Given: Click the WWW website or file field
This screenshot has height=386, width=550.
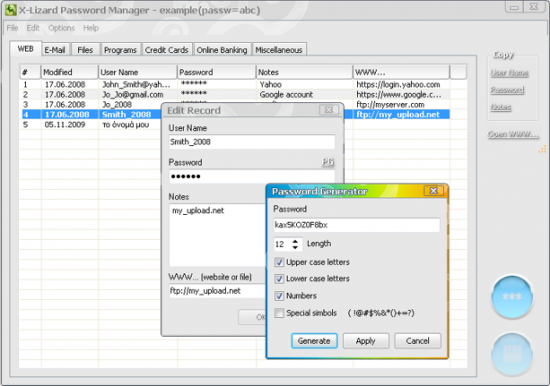Looking at the screenshot, I should click(x=217, y=291).
